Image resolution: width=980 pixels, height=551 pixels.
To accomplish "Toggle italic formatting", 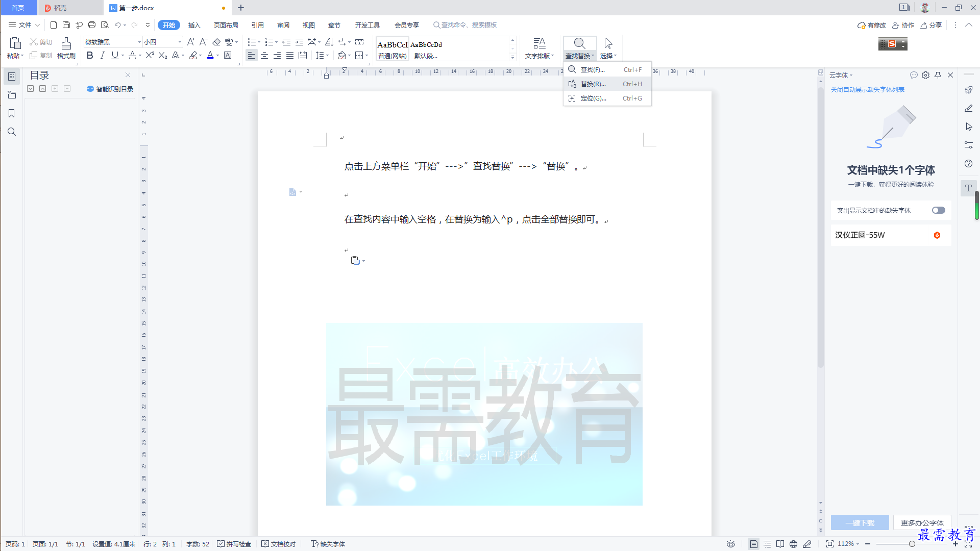I will [x=102, y=55].
